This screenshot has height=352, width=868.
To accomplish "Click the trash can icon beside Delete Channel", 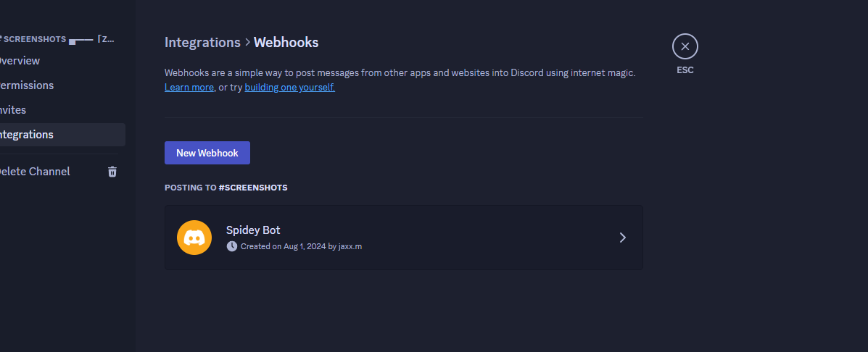I will click(x=112, y=172).
